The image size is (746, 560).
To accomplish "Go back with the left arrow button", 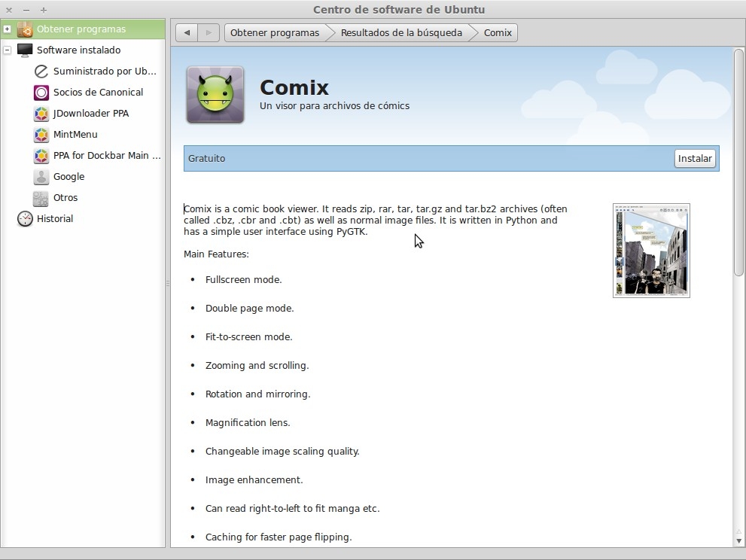I will click(x=187, y=33).
